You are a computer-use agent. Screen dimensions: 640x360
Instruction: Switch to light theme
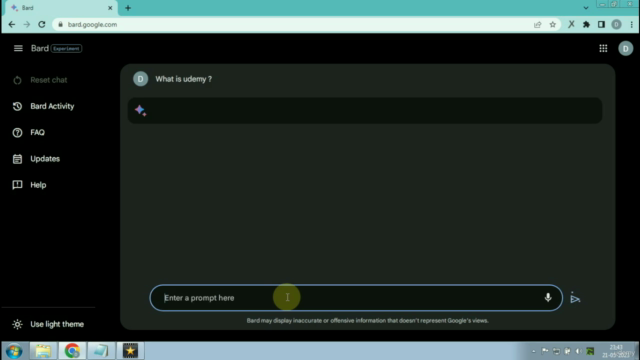coord(48,324)
